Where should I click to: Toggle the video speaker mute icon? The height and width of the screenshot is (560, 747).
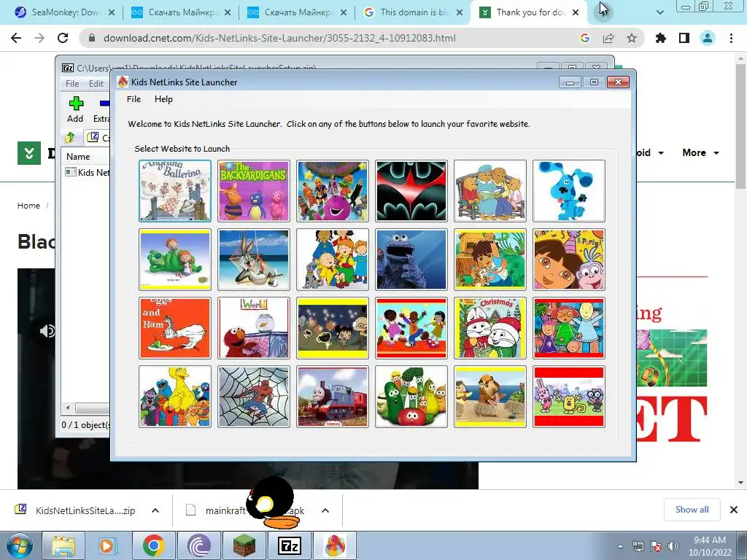pos(47,330)
